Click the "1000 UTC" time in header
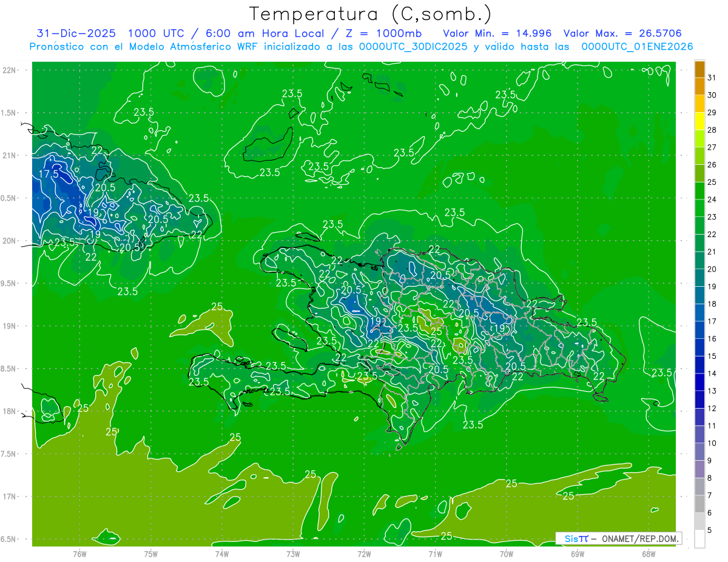This screenshot has width=728, height=562. point(158,33)
